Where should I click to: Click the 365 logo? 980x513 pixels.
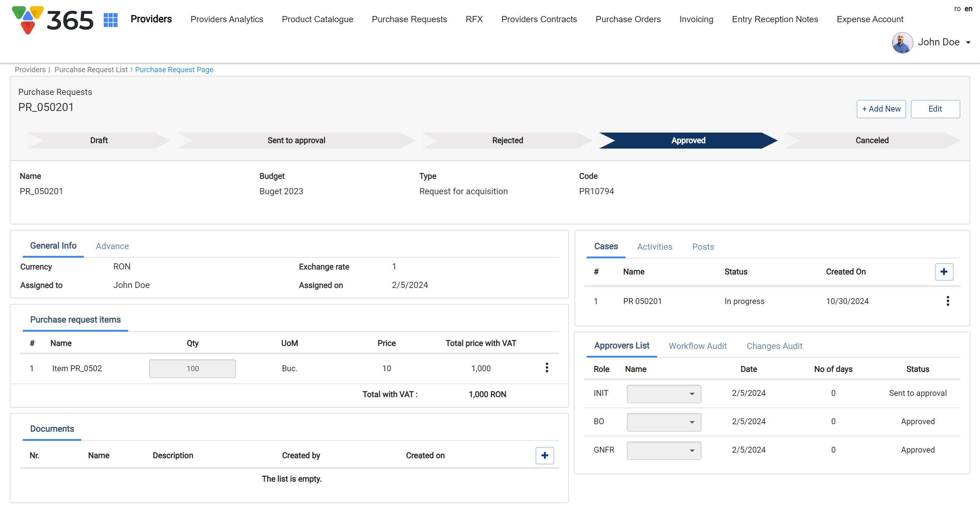click(53, 20)
